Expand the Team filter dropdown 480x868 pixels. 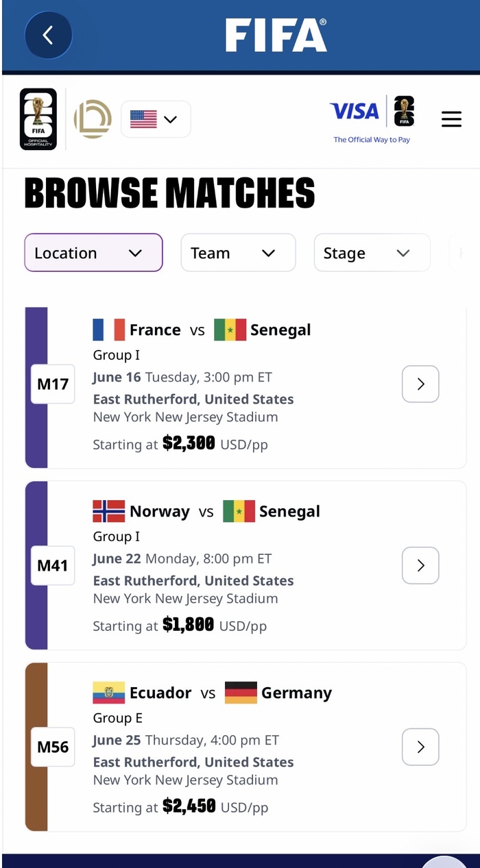click(238, 253)
